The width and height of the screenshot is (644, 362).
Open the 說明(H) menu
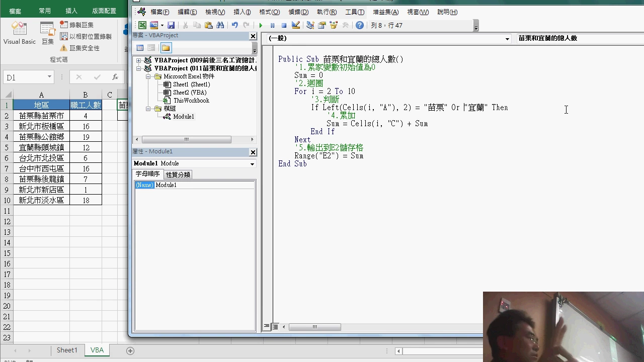(447, 12)
